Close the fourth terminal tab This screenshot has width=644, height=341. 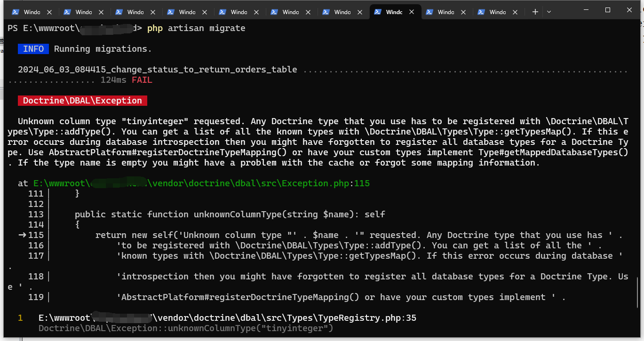(205, 12)
